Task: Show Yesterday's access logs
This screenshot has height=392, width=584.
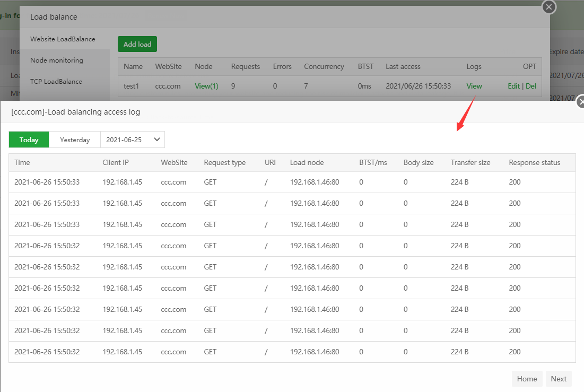Action: click(x=75, y=140)
